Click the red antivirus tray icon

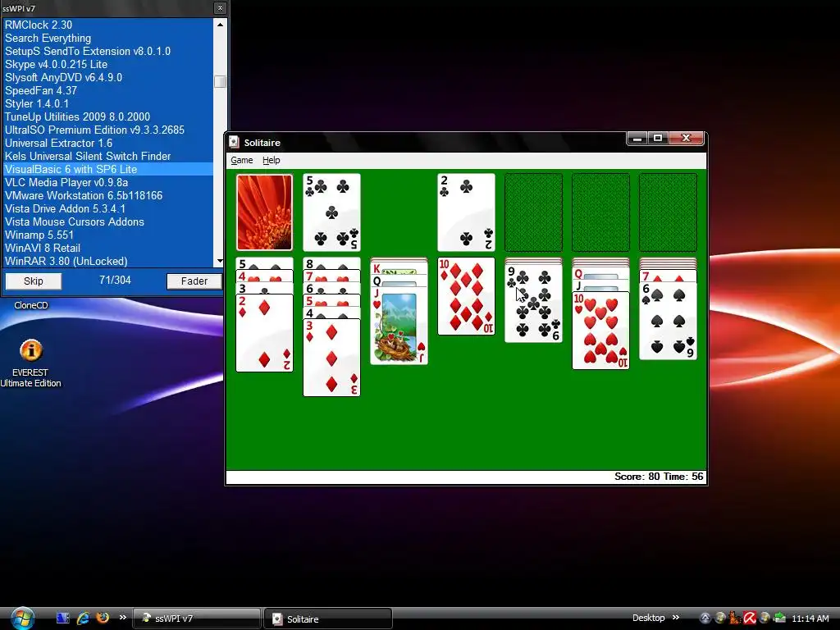pyautogui.click(x=750, y=619)
